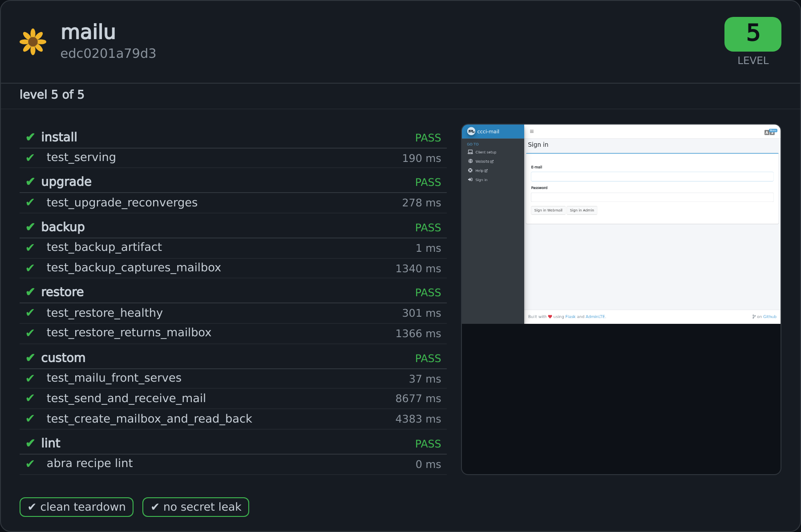Click the hamburger menu icon in thumbnail
Screen dimensions: 801x532
[531, 132]
